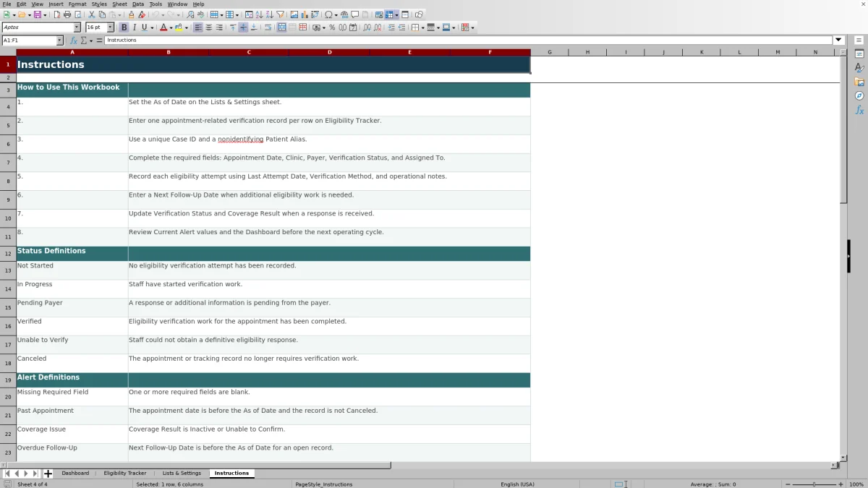Toggle Underline formatting
This screenshot has width=868, height=488.
pyautogui.click(x=144, y=27)
